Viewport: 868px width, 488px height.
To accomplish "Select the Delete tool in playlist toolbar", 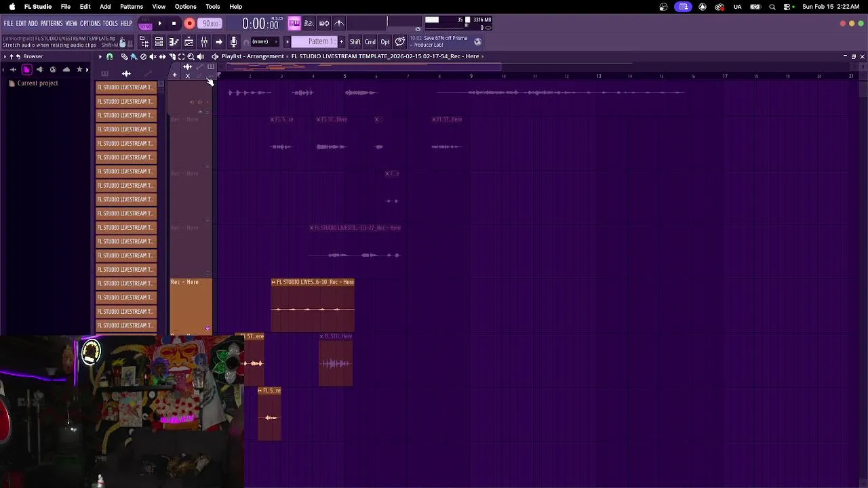I will [x=143, y=56].
